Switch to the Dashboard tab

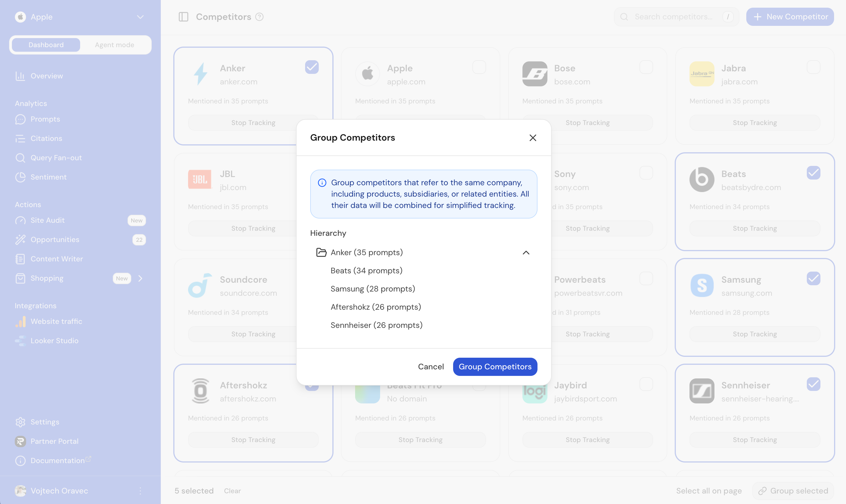click(x=46, y=45)
